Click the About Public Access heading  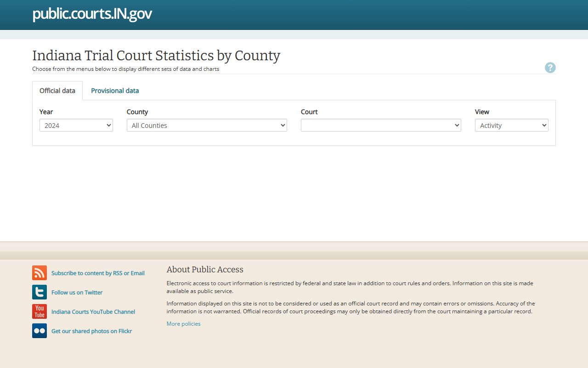(205, 270)
